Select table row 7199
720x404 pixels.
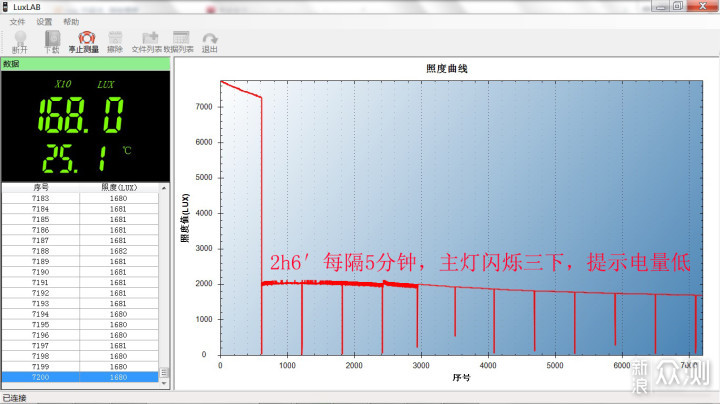[80, 367]
